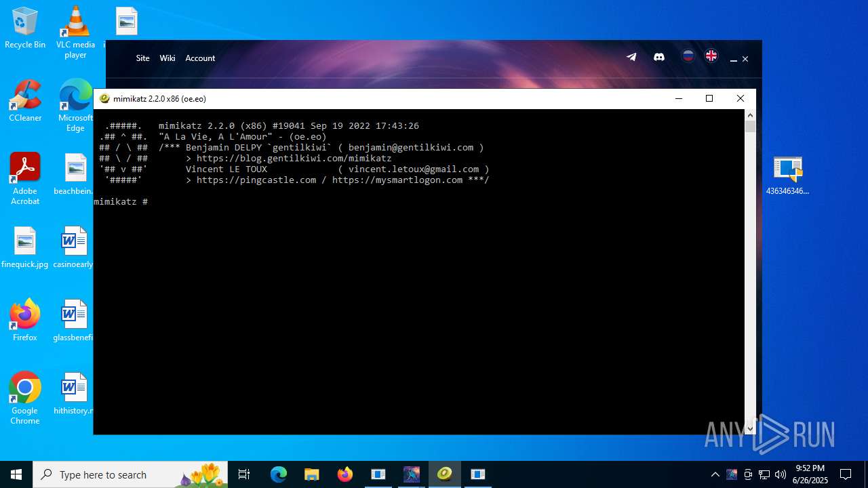Switch to purple launcher taskbar app
The width and height of the screenshot is (868, 488).
point(412,474)
